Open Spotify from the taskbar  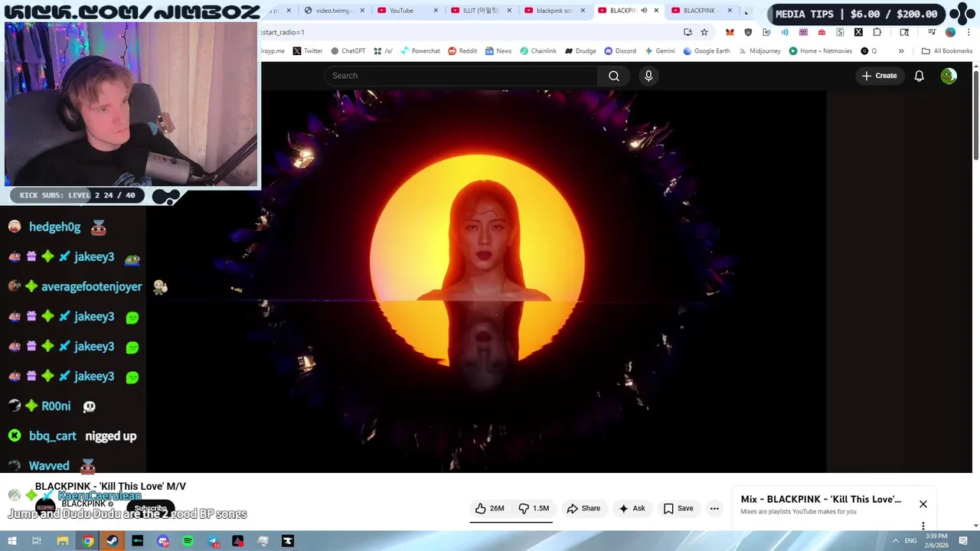[x=188, y=541]
